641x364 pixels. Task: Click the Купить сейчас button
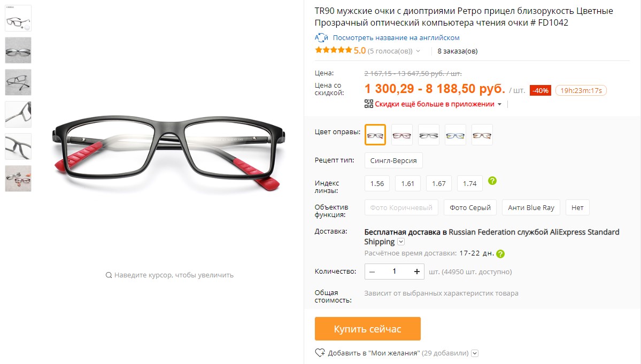367,329
